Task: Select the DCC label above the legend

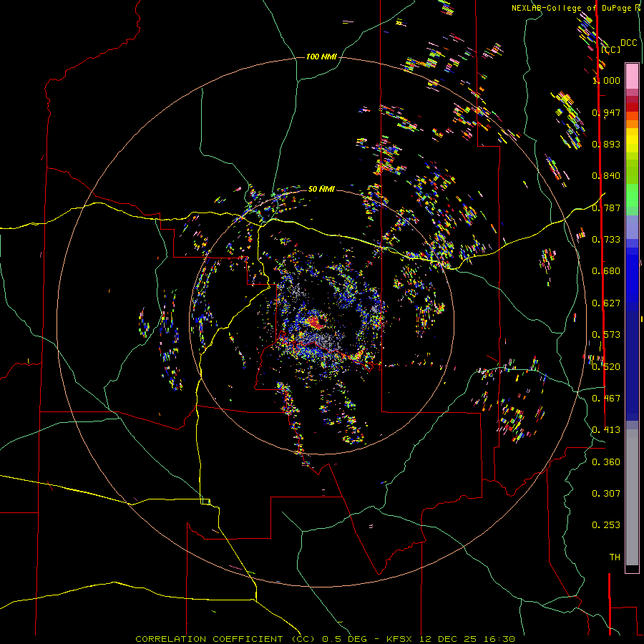Action: point(629,43)
